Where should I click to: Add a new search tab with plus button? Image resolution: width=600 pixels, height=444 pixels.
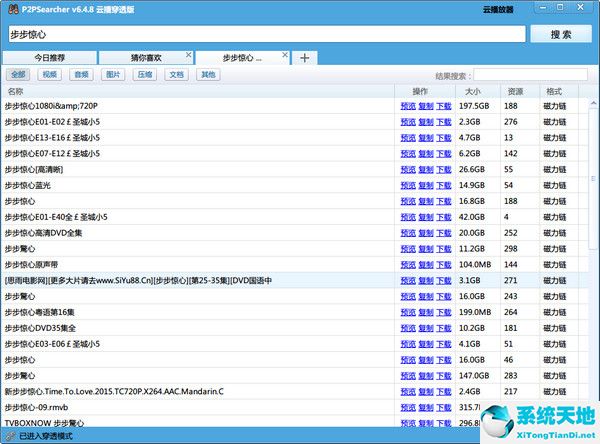[x=305, y=58]
